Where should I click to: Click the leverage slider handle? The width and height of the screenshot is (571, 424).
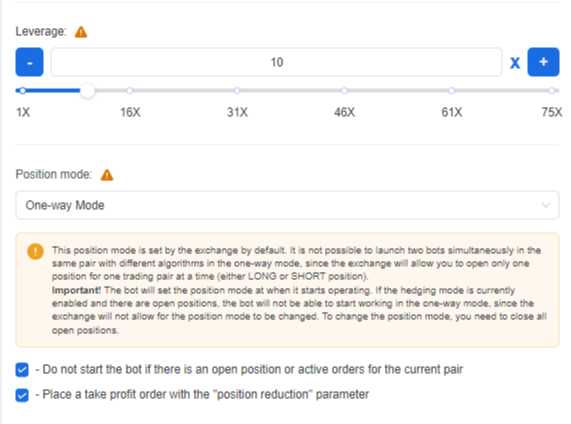click(x=87, y=90)
